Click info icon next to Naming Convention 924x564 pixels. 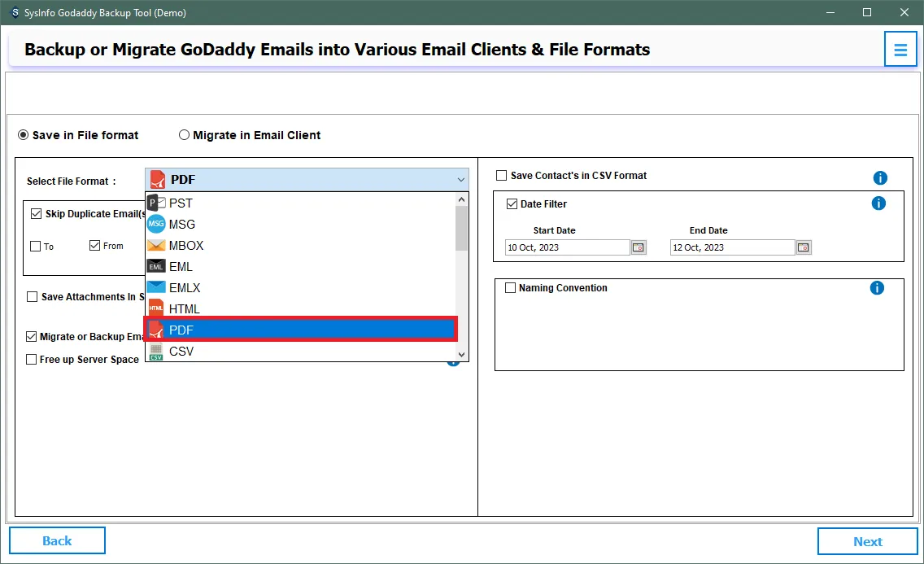(877, 288)
